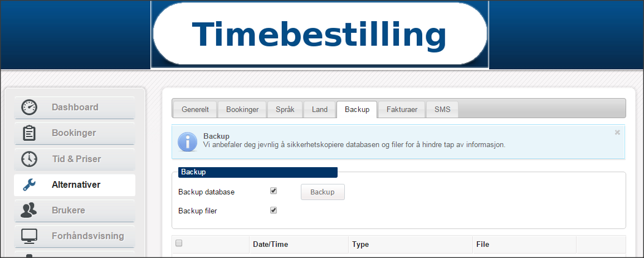The height and width of the screenshot is (258, 644).
Task: Click the Tid & Priser clock icon
Action: [x=29, y=159]
